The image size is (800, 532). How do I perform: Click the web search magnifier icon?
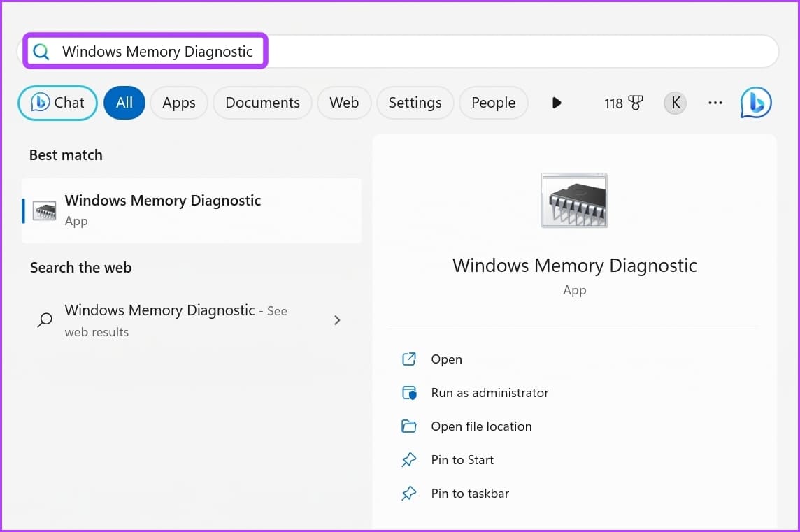[x=44, y=320]
